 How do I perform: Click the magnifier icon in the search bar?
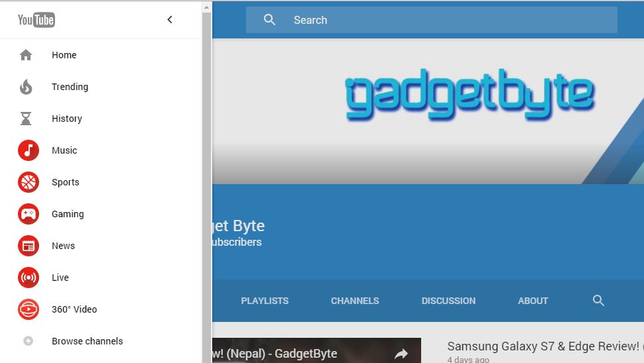click(269, 20)
